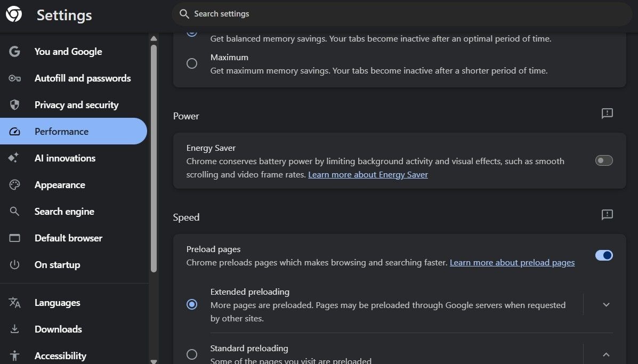Click the Chrome logo icon
This screenshot has height=364, width=638.
coord(14,14)
